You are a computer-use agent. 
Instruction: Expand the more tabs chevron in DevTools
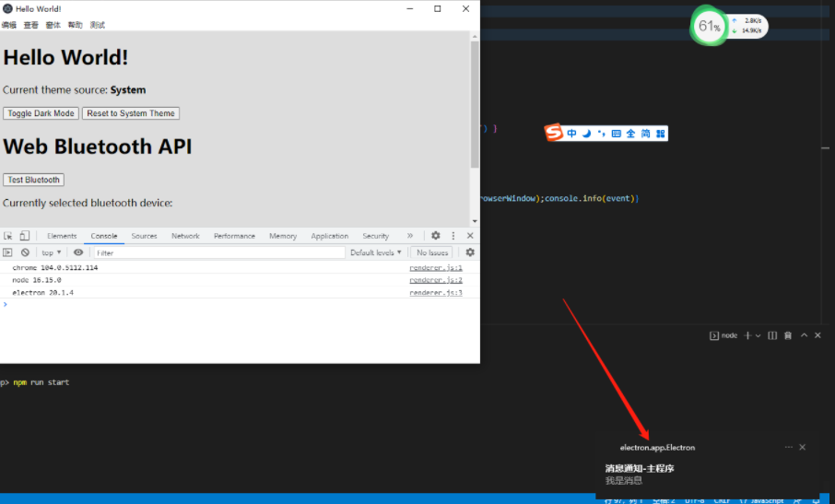click(x=409, y=236)
